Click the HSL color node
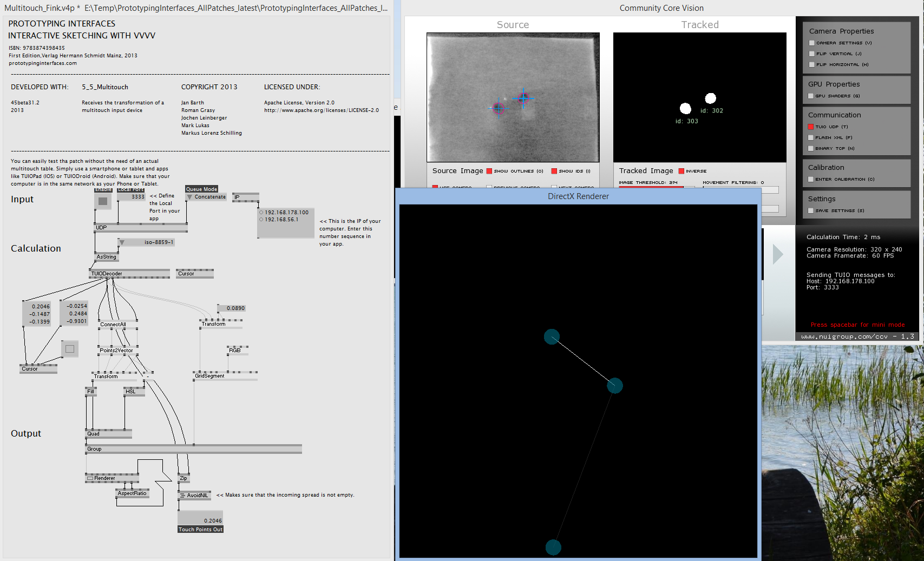The image size is (924, 561). point(130,392)
